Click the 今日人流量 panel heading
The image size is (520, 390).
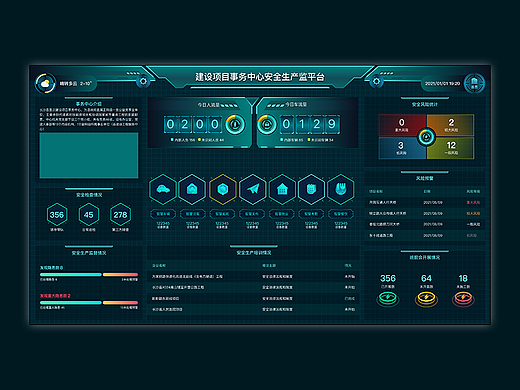[x=208, y=105]
